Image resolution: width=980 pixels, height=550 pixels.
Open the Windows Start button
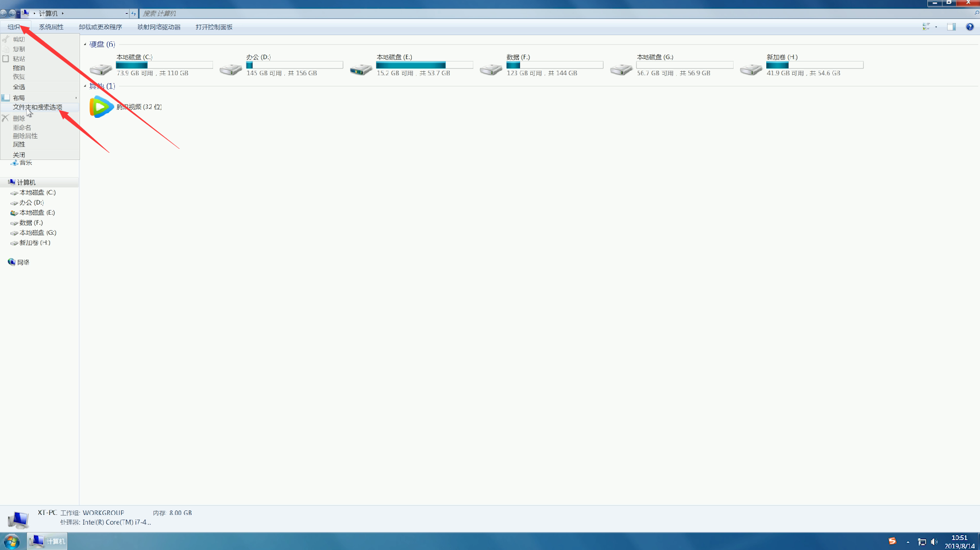point(11,541)
